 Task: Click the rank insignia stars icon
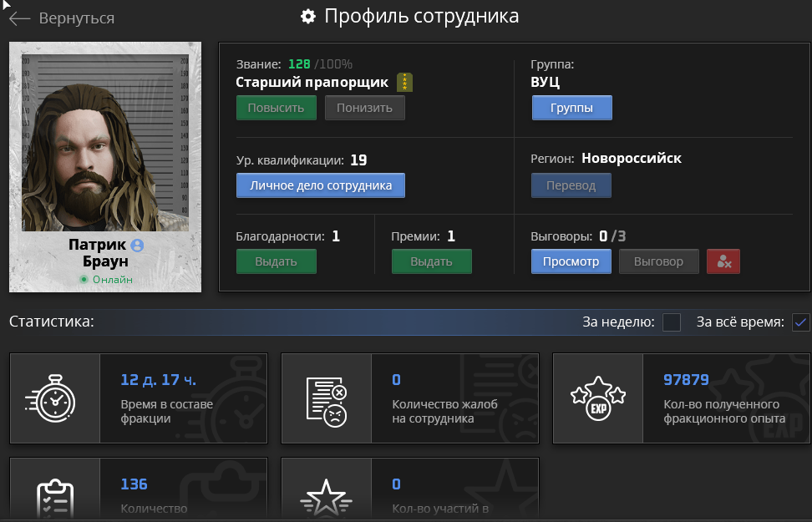point(404,82)
